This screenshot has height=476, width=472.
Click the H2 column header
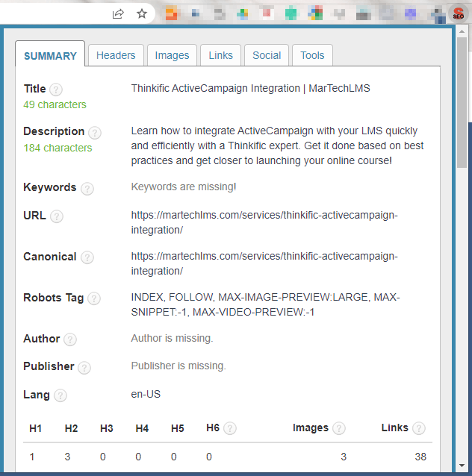click(x=71, y=428)
